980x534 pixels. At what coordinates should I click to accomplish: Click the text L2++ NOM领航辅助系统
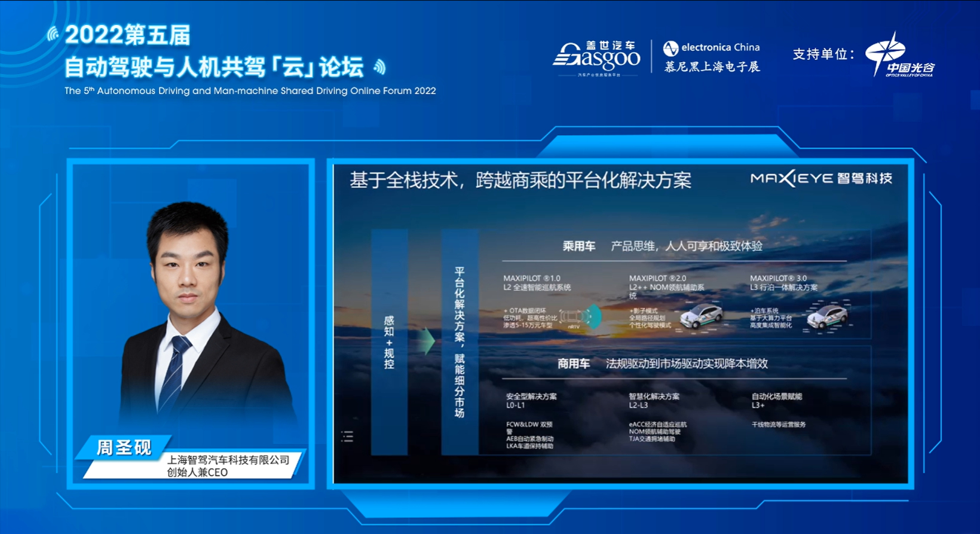pyautogui.click(x=666, y=291)
